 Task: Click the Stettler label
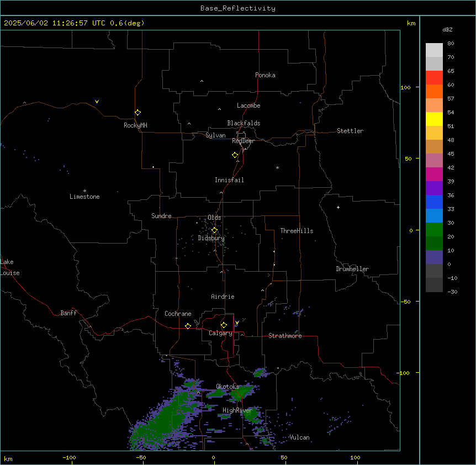350,131
